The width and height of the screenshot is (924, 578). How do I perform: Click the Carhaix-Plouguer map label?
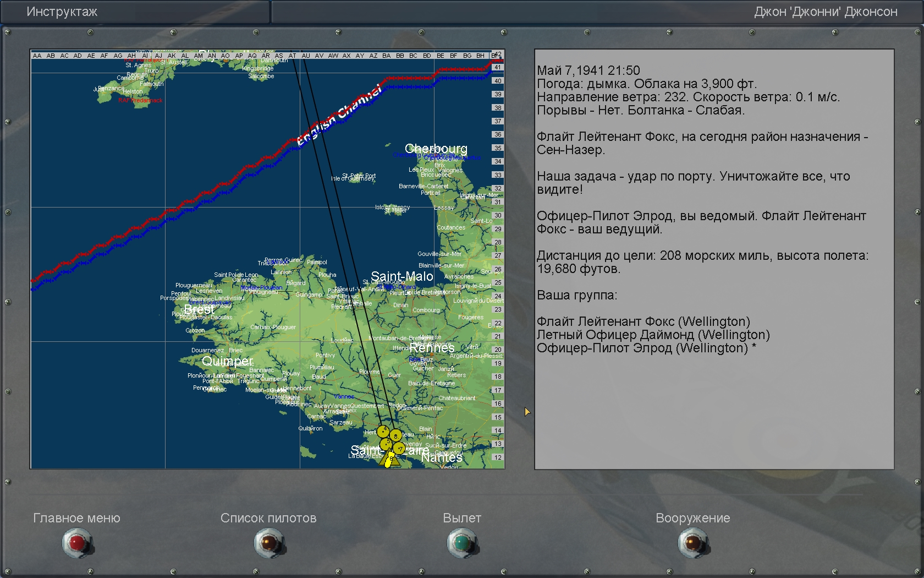coord(273,327)
